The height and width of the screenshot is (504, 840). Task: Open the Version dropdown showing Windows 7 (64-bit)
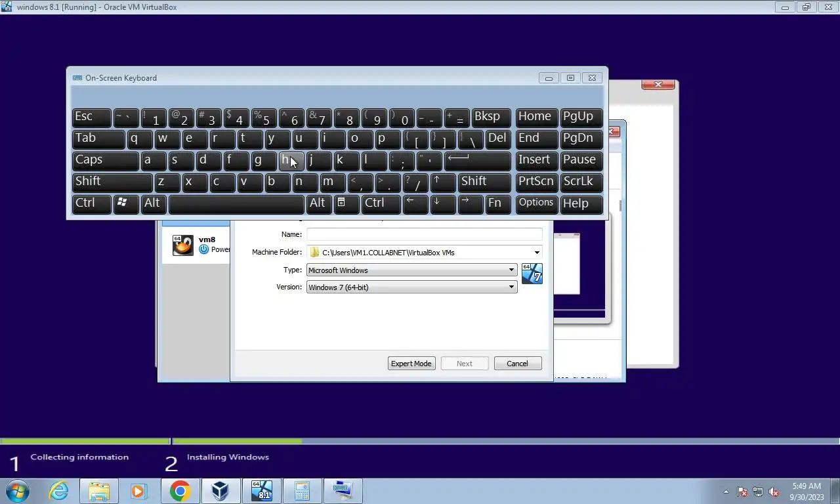coord(411,287)
